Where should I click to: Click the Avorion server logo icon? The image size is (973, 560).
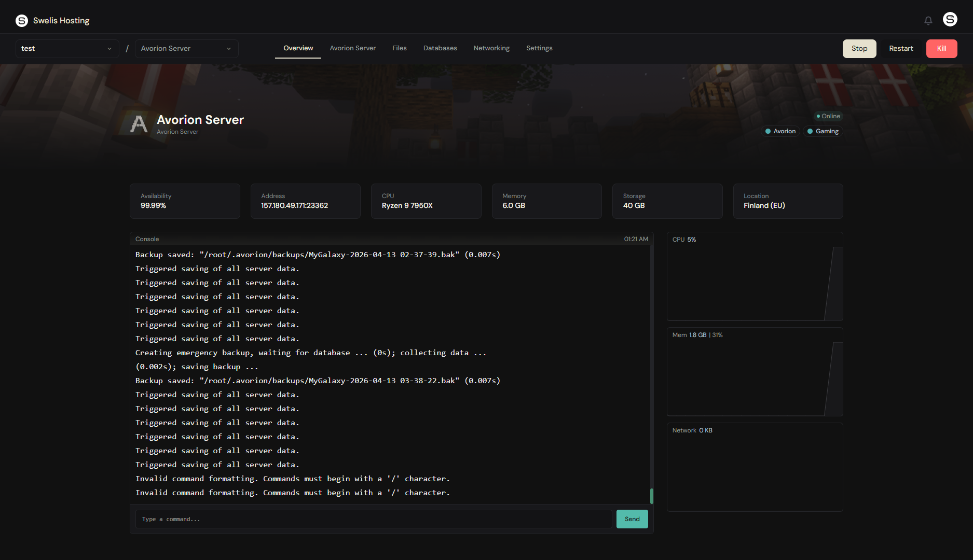pos(139,124)
